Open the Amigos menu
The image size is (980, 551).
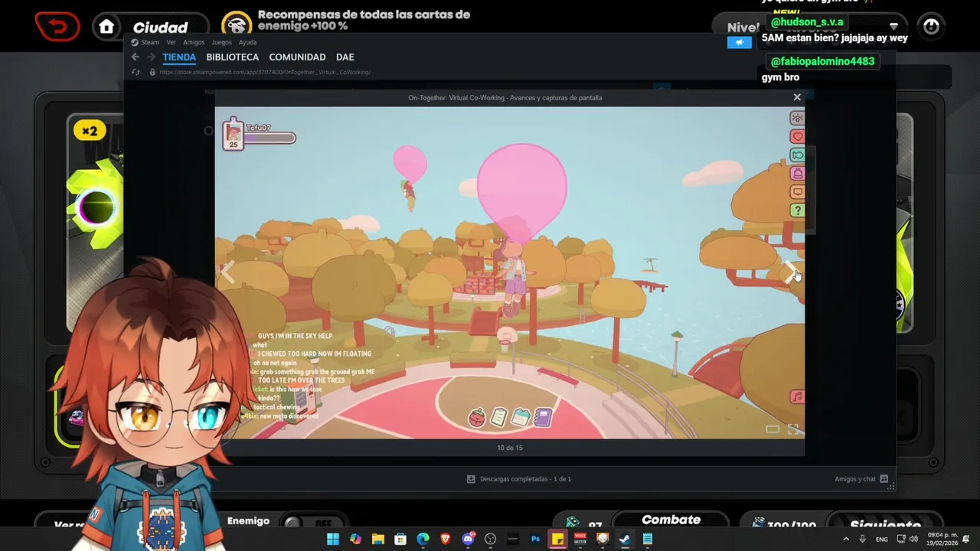[x=193, y=42]
